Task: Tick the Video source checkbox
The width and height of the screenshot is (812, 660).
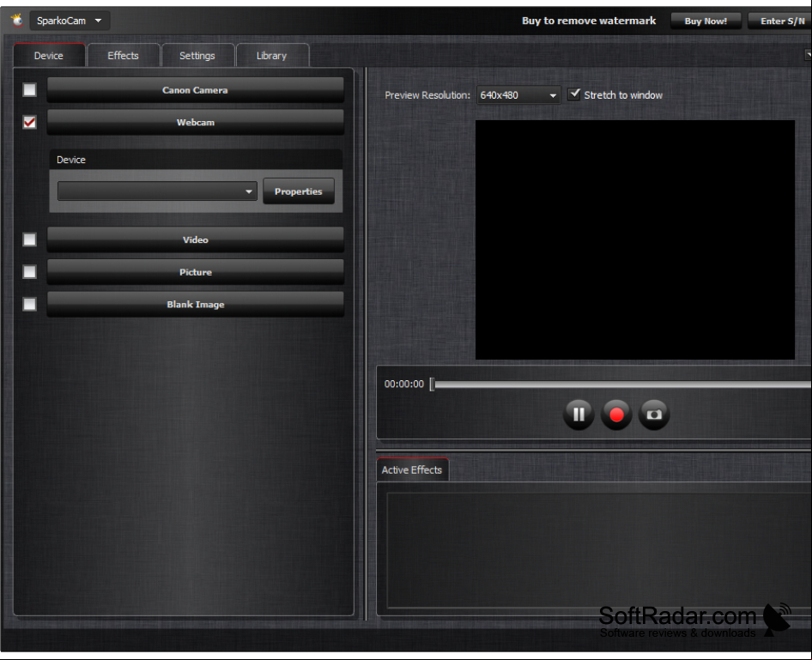Action: (29, 239)
